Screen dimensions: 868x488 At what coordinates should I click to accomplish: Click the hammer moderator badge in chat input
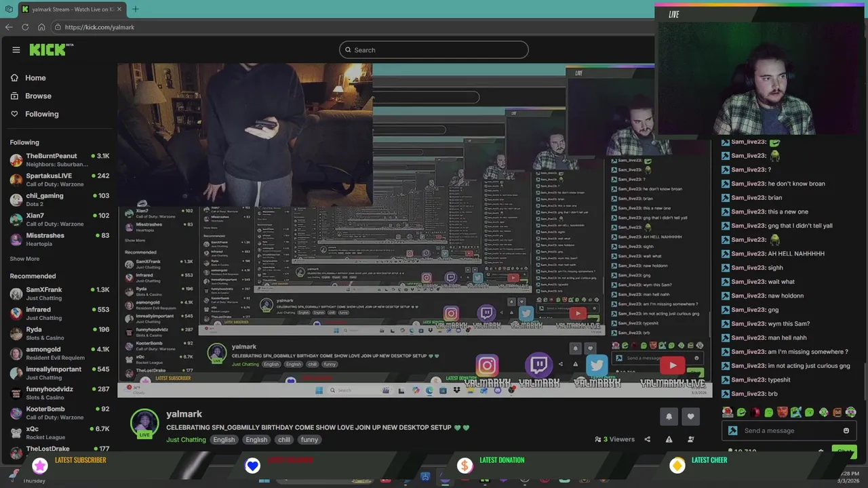pyautogui.click(x=732, y=430)
